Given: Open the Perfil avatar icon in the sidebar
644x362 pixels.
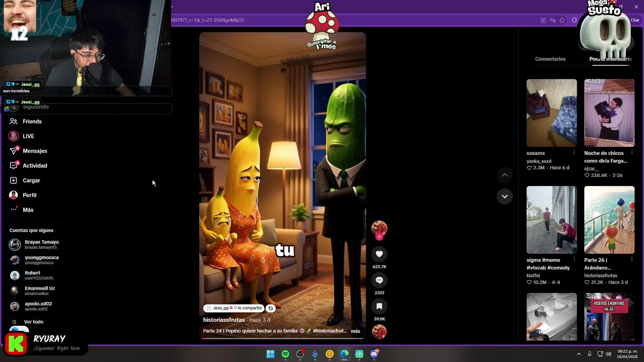Looking at the screenshot, I should click(14, 195).
